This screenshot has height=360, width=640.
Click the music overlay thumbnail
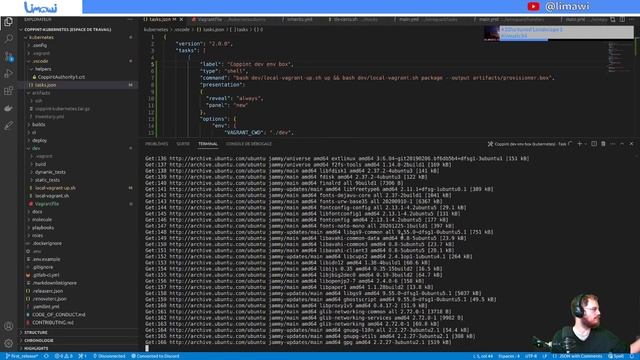tap(491, 33)
